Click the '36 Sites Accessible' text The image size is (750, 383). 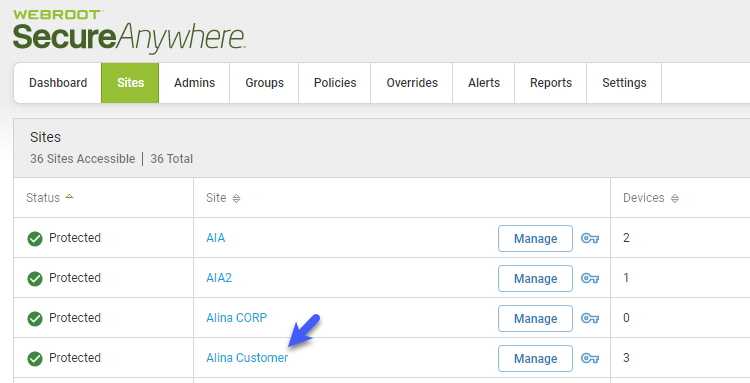point(82,159)
